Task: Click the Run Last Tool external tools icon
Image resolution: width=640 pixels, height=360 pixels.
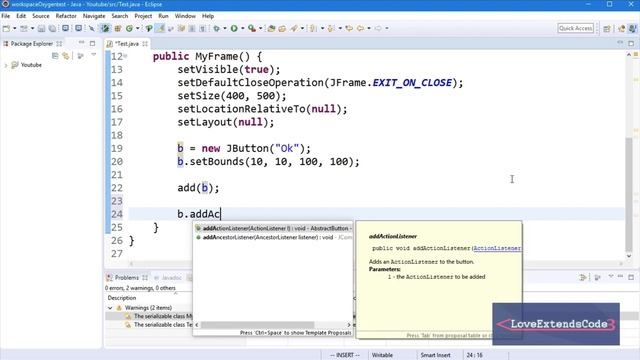Action: pos(252,28)
